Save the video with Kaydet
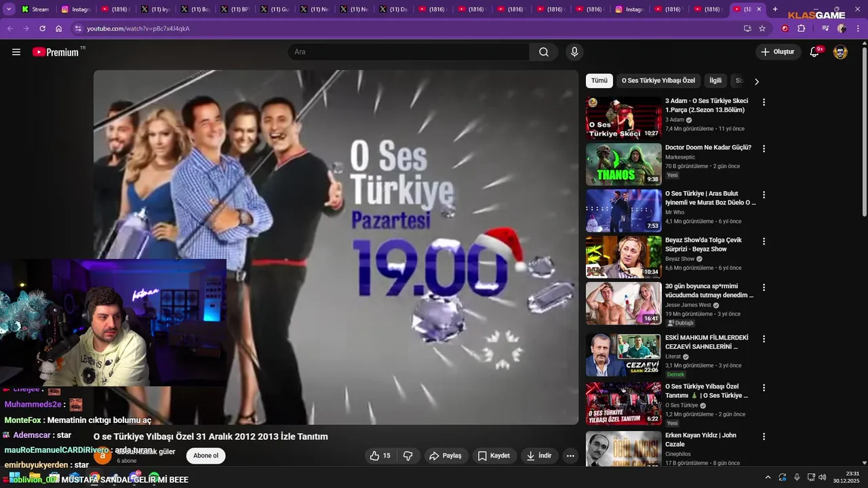Viewport: 868px width, 488px height. coord(494,455)
